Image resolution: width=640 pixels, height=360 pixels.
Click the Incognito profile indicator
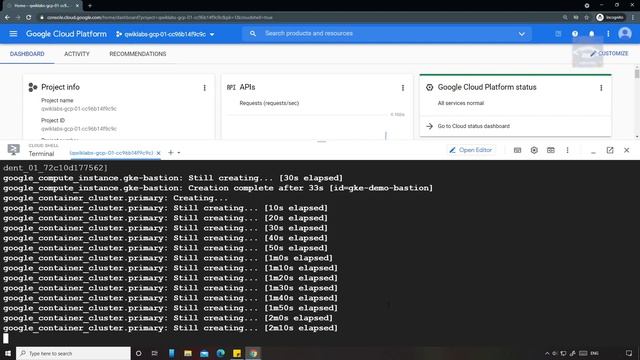[610, 18]
